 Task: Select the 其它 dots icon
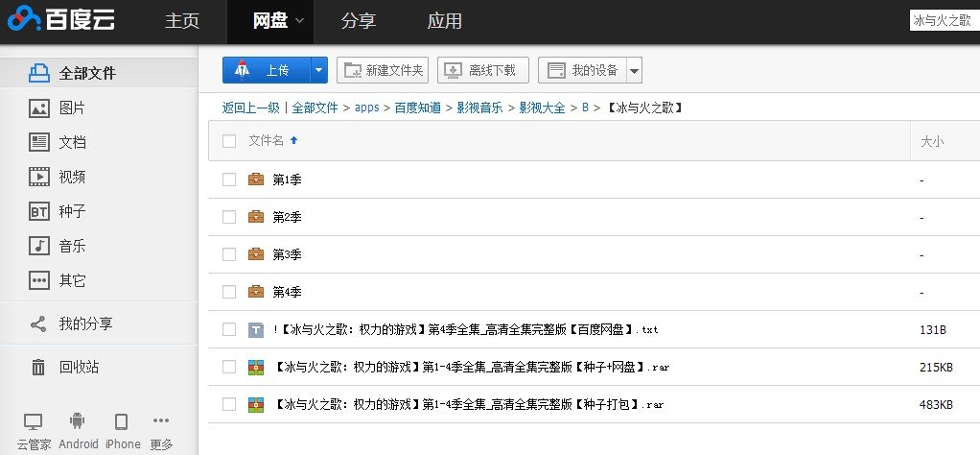(39, 280)
